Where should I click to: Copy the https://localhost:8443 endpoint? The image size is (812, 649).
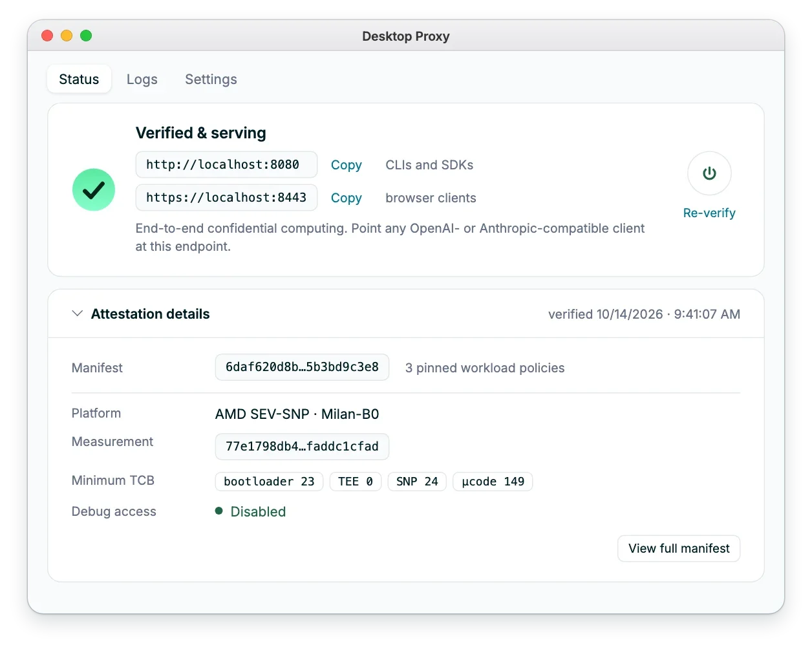346,198
